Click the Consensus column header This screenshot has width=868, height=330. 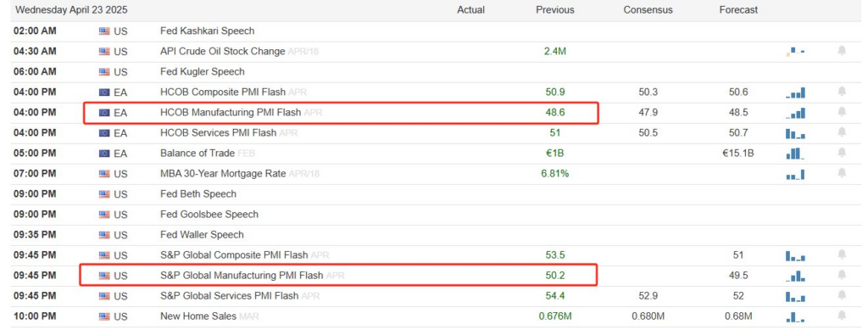tap(648, 10)
